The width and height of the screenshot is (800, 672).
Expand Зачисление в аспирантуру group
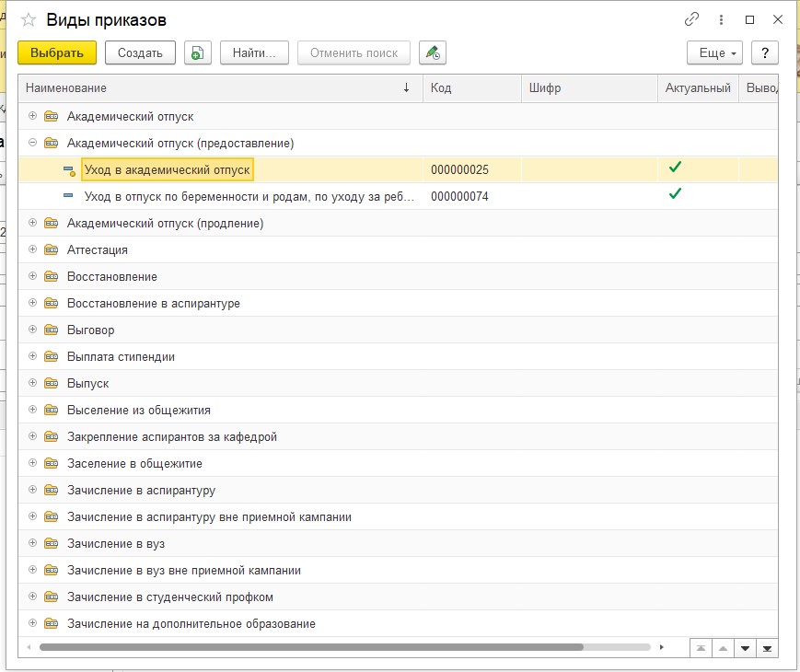pyautogui.click(x=32, y=490)
